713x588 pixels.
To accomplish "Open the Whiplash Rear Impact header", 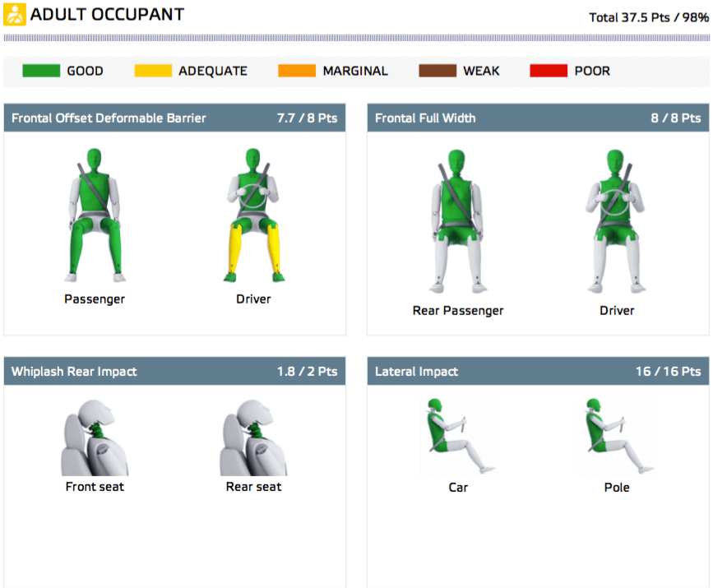I will [74, 372].
